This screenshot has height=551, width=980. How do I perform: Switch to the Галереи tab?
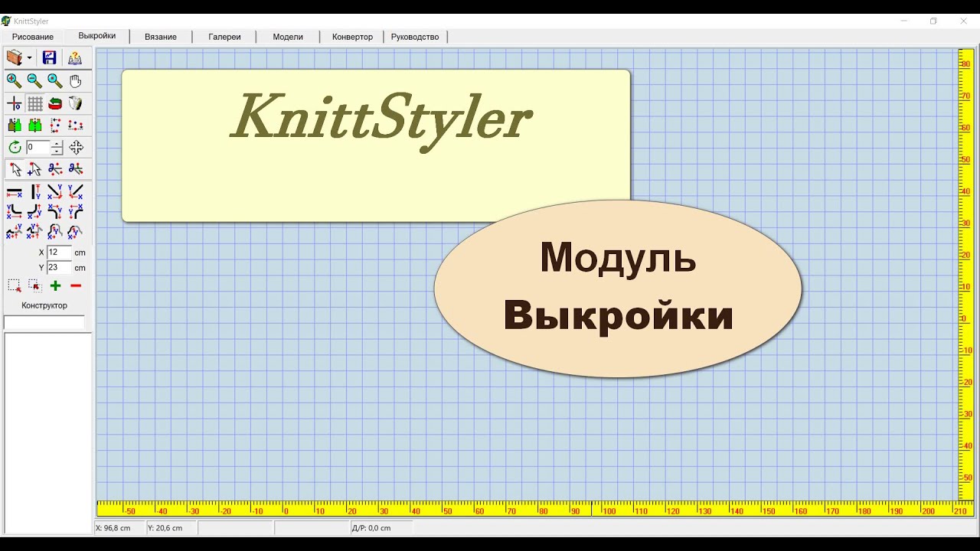(x=224, y=37)
